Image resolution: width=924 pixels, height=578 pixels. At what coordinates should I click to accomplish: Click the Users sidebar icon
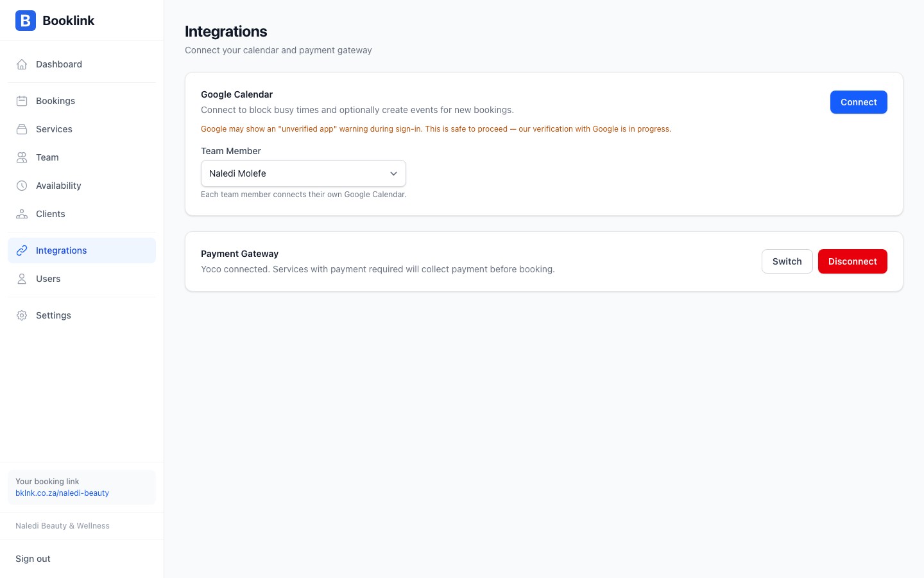click(x=22, y=279)
